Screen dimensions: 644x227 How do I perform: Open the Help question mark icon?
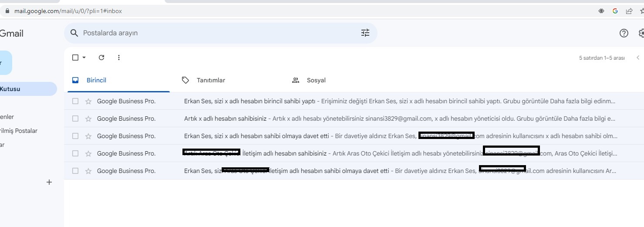(x=624, y=33)
